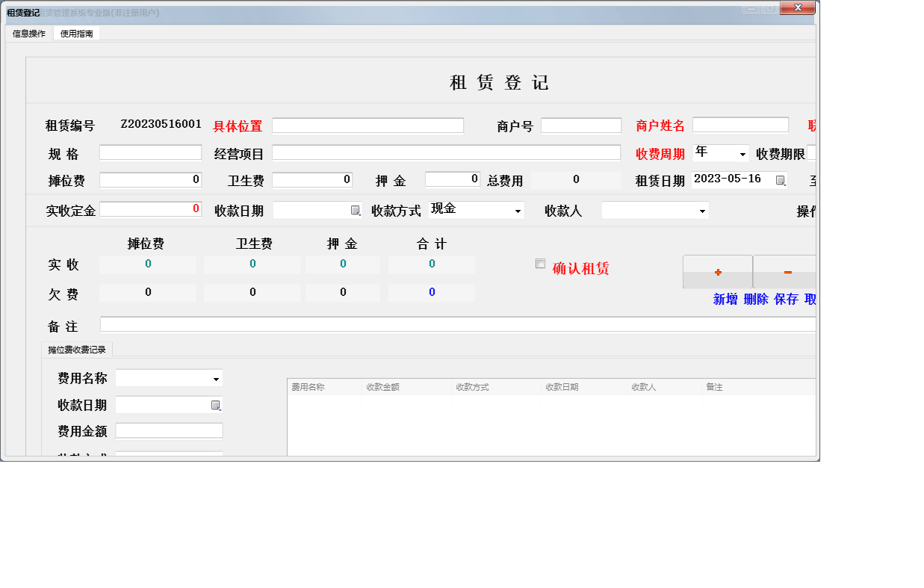
Task: Click the blue 保存 link
Action: click(x=786, y=300)
